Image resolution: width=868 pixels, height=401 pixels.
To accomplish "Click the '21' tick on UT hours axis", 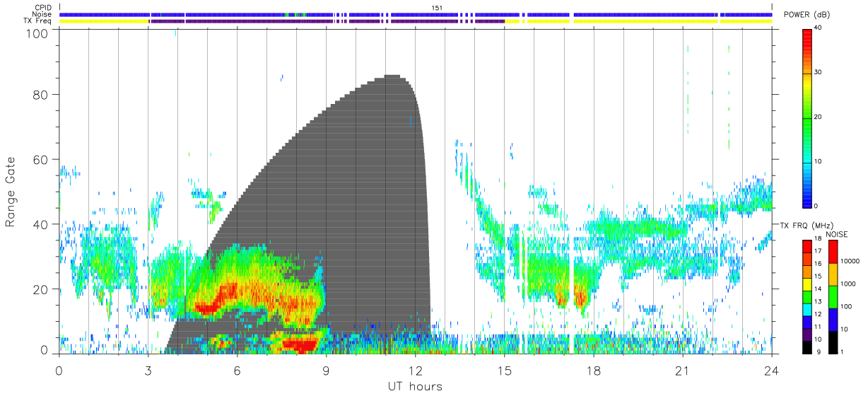I will (683, 371).
